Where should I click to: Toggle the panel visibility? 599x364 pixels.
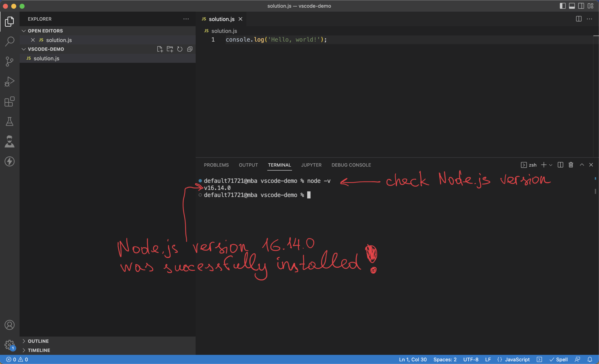click(x=572, y=6)
